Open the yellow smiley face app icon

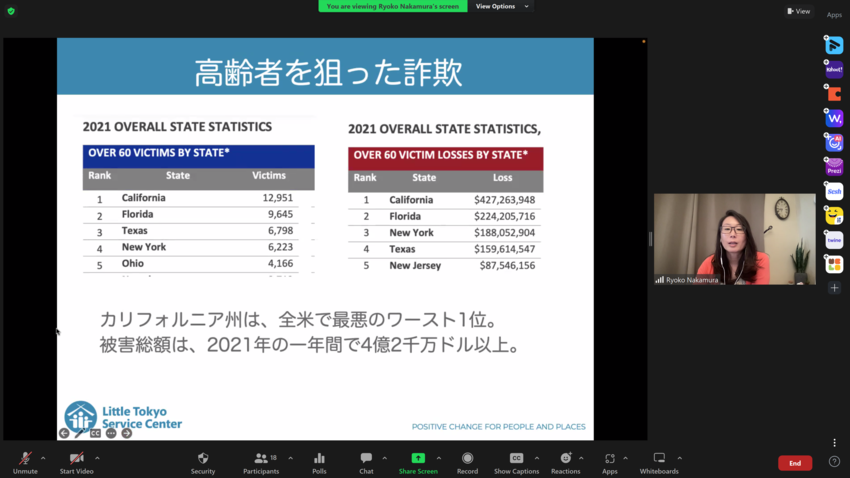click(834, 216)
